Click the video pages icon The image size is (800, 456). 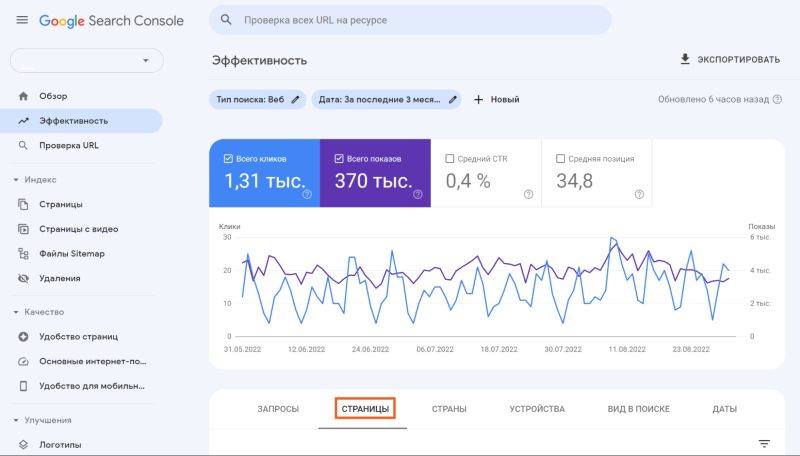(x=23, y=229)
